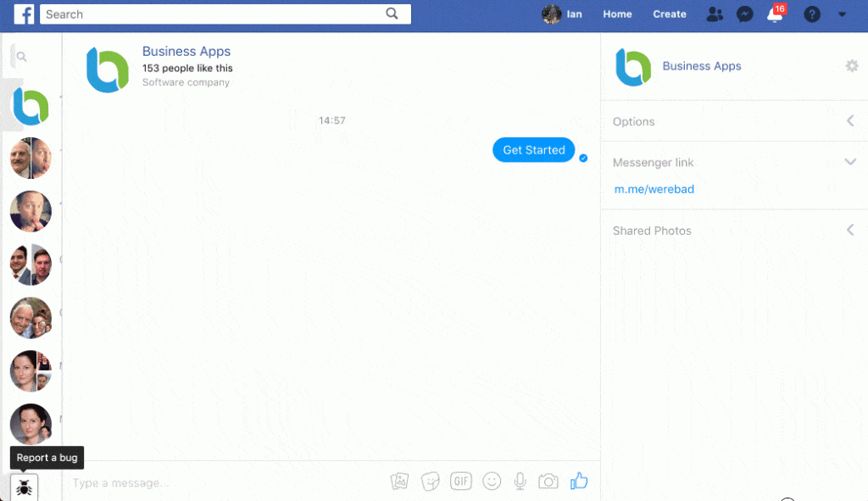Image resolution: width=868 pixels, height=501 pixels.
Task: Open the Friend Requests icon
Action: click(715, 14)
